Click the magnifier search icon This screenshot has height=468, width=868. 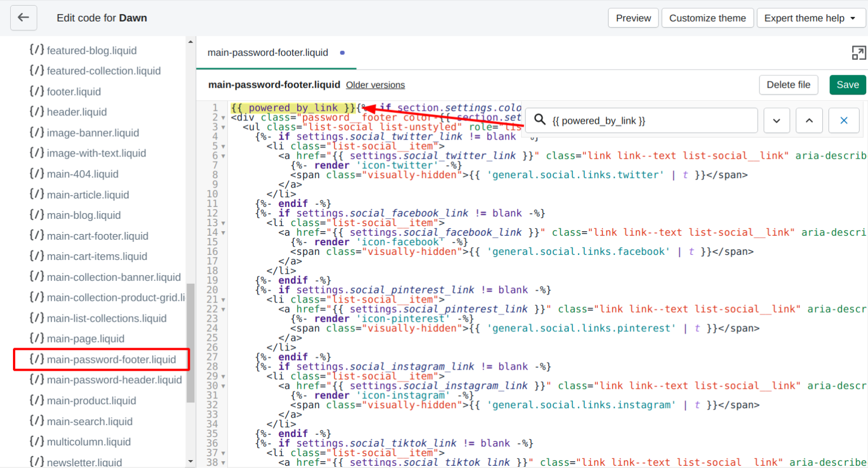pyautogui.click(x=540, y=120)
